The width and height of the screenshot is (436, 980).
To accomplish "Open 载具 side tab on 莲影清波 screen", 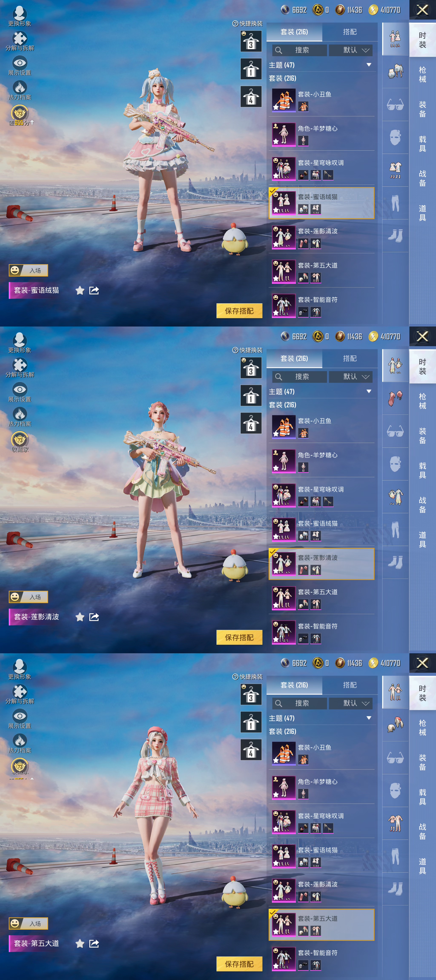I will (423, 470).
